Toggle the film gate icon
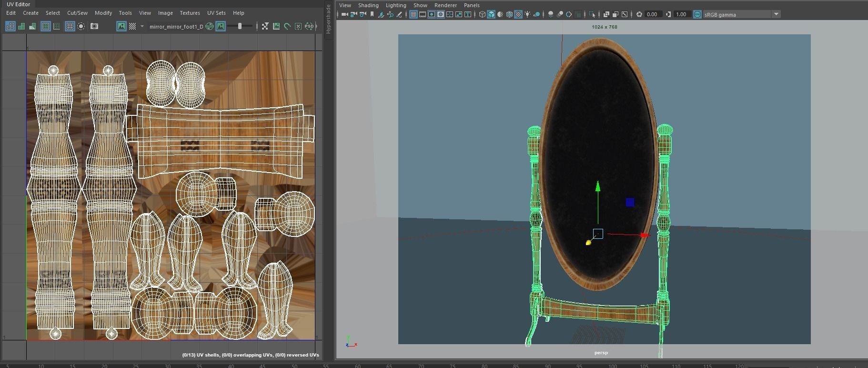 [423, 14]
